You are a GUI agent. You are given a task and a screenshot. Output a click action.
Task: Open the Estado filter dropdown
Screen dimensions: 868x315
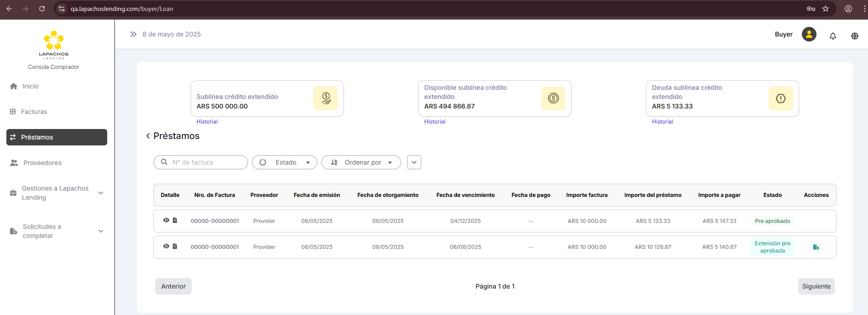(x=285, y=162)
